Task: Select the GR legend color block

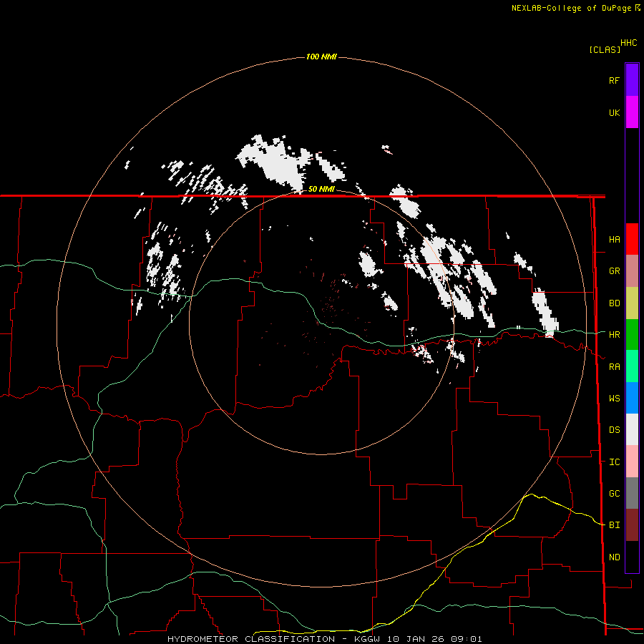Action: 632,271
